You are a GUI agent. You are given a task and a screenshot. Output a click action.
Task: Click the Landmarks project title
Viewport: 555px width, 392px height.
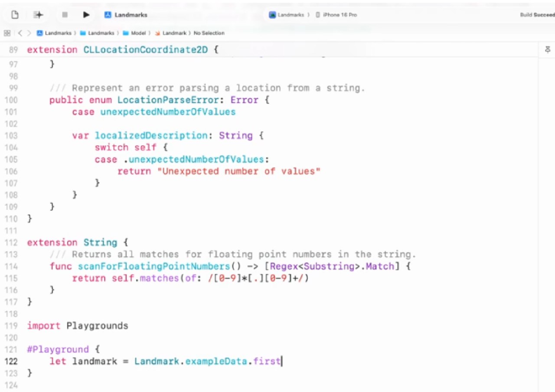click(131, 15)
